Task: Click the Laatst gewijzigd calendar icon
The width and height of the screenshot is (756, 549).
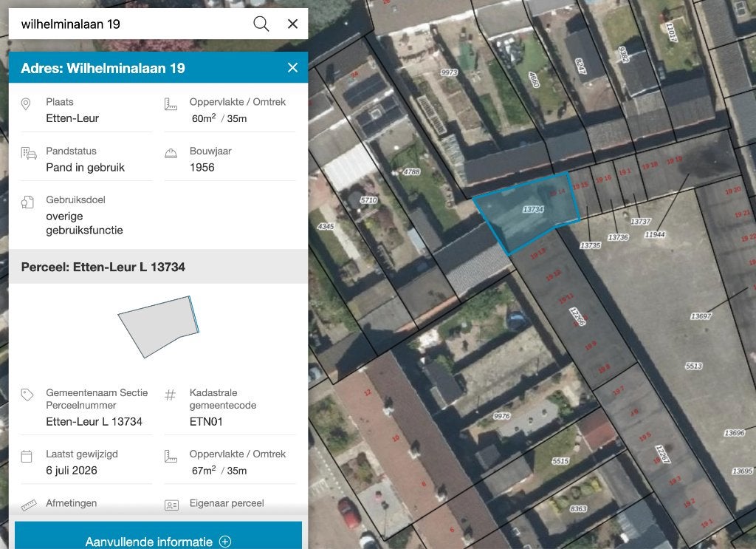Action: pos(27,456)
